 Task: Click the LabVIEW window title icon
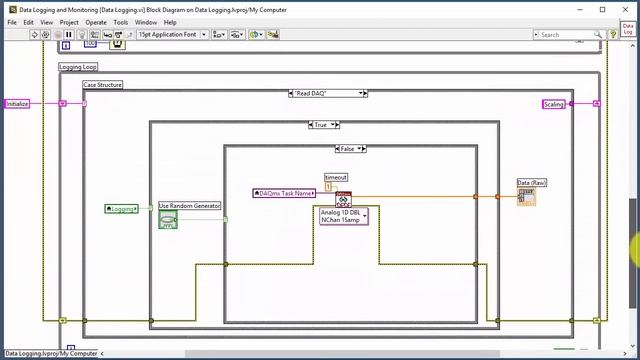click(x=13, y=9)
